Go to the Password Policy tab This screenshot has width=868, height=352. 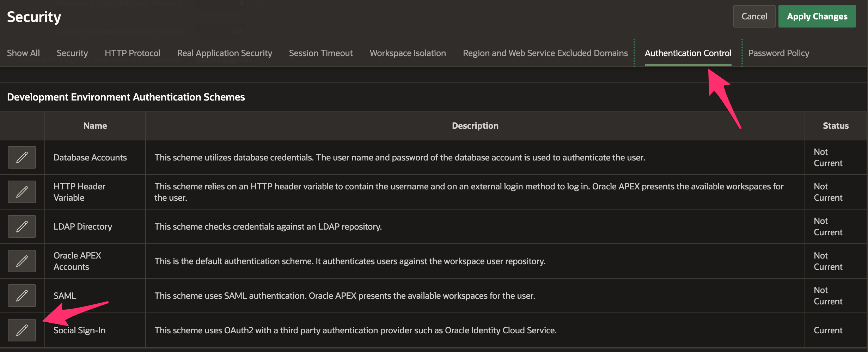click(x=779, y=53)
